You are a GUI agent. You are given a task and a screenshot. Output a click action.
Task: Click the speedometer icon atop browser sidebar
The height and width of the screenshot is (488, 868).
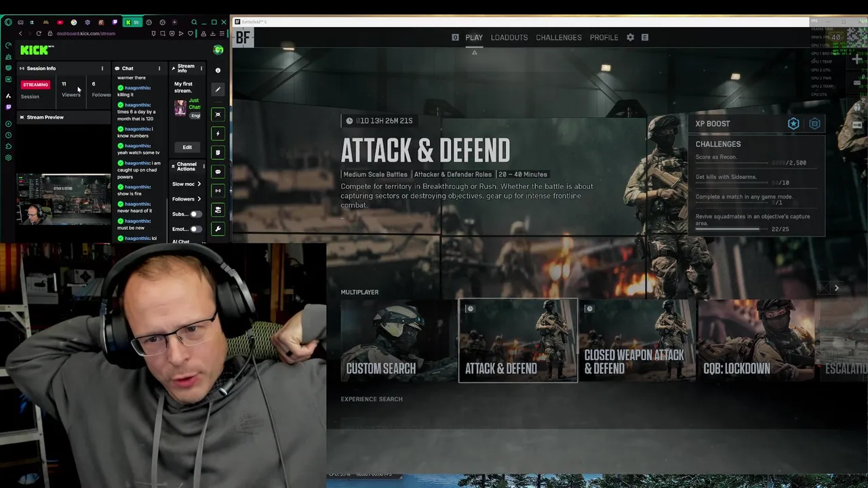click(x=8, y=45)
